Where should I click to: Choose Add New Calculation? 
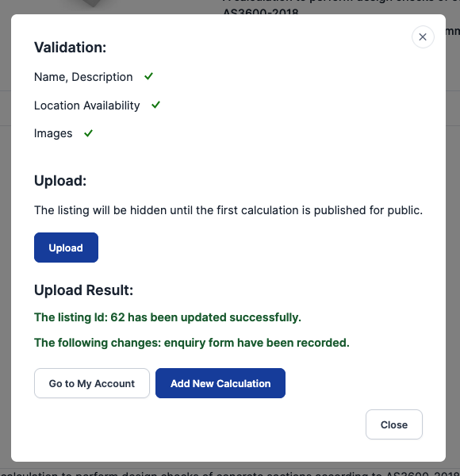click(220, 383)
